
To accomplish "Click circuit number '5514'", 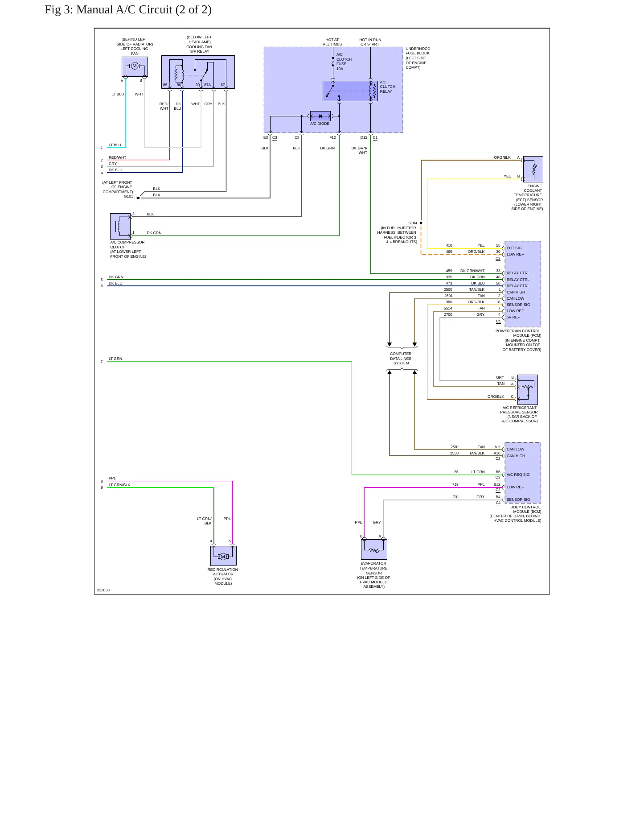I will pos(448,308).
